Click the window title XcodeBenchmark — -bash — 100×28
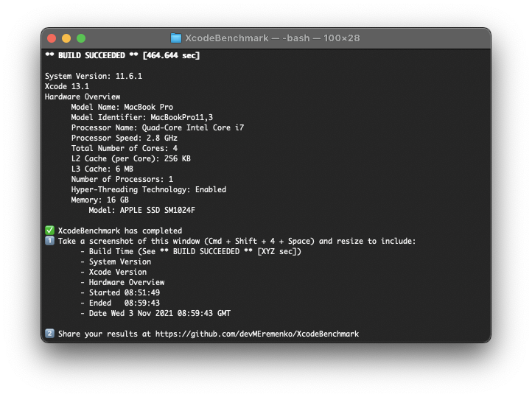 [x=273, y=38]
